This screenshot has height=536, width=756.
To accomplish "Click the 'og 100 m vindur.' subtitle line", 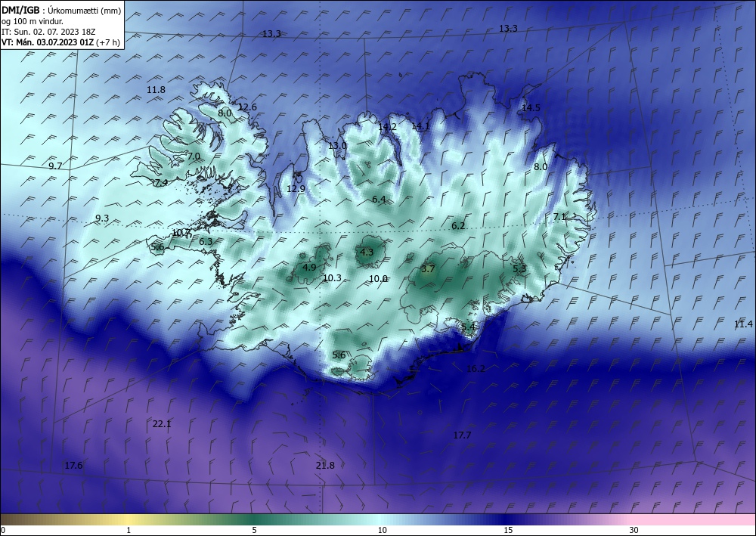I will click(33, 20).
